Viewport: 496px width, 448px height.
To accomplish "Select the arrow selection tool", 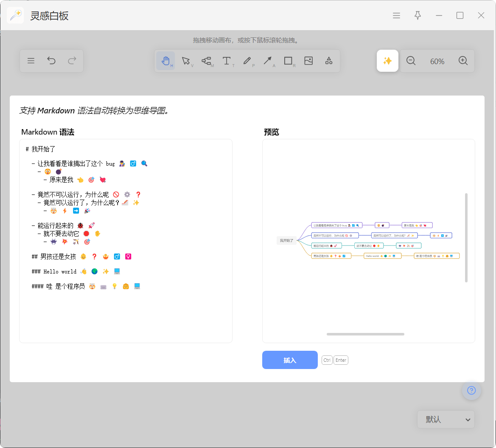I will point(186,61).
